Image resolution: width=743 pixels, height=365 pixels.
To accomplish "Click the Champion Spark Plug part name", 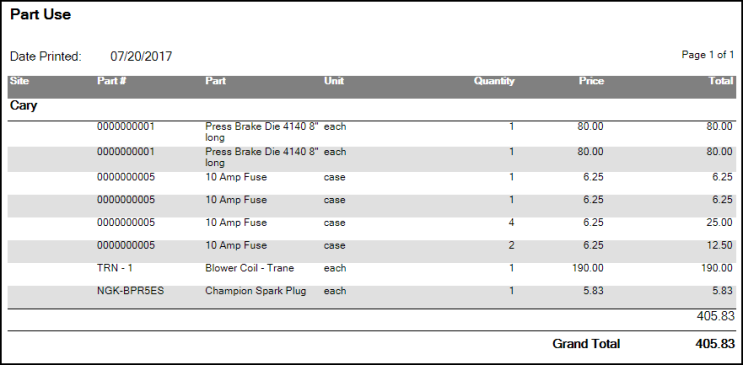I will pos(255,291).
